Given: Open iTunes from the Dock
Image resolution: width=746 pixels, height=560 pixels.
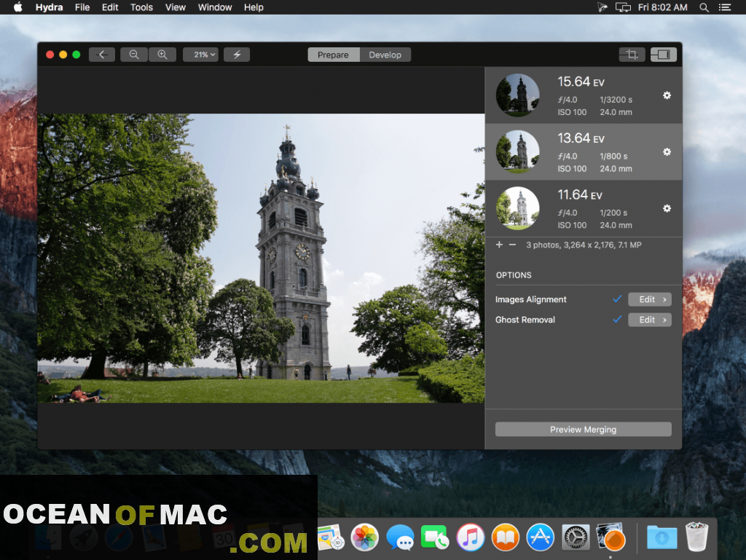Looking at the screenshot, I should point(470,537).
